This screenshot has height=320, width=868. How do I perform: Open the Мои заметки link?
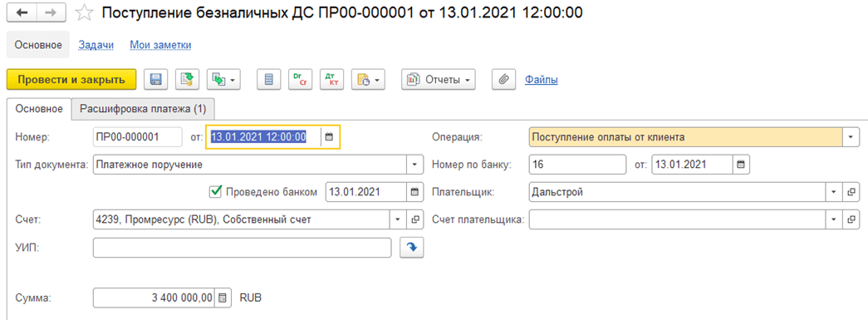160,45
